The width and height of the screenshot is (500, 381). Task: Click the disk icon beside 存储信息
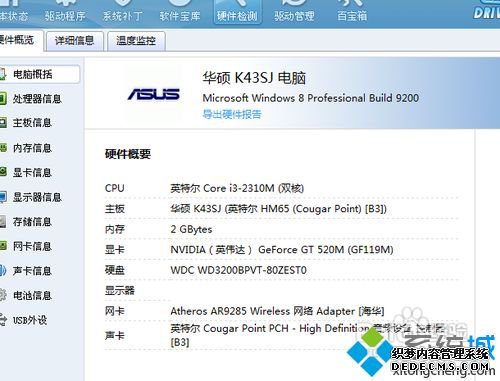point(3,222)
